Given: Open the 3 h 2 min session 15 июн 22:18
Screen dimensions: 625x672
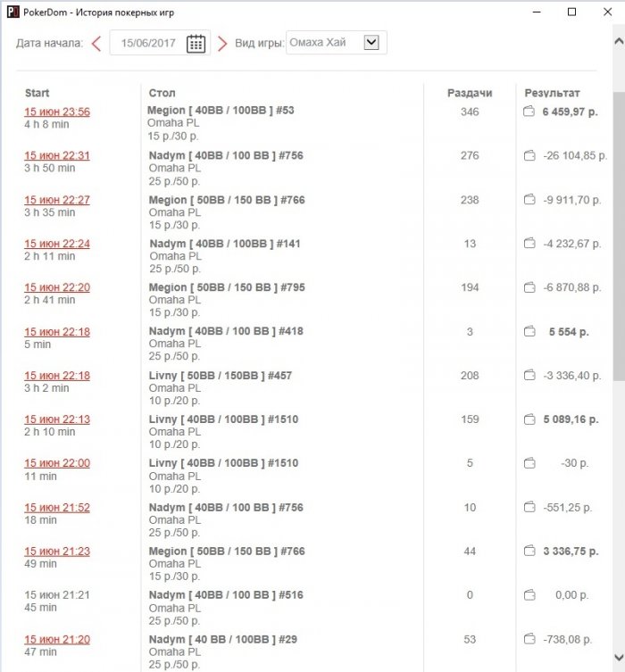Looking at the screenshot, I should tap(57, 376).
